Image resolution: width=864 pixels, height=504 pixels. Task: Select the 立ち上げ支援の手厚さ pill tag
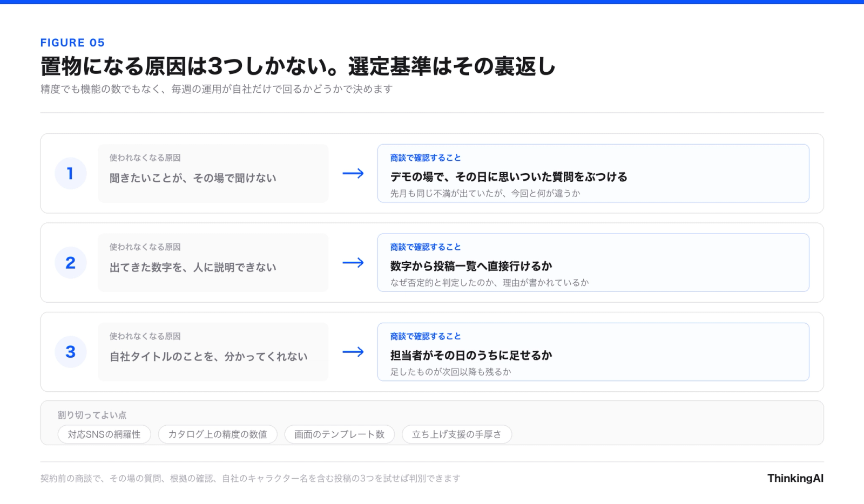(x=457, y=434)
